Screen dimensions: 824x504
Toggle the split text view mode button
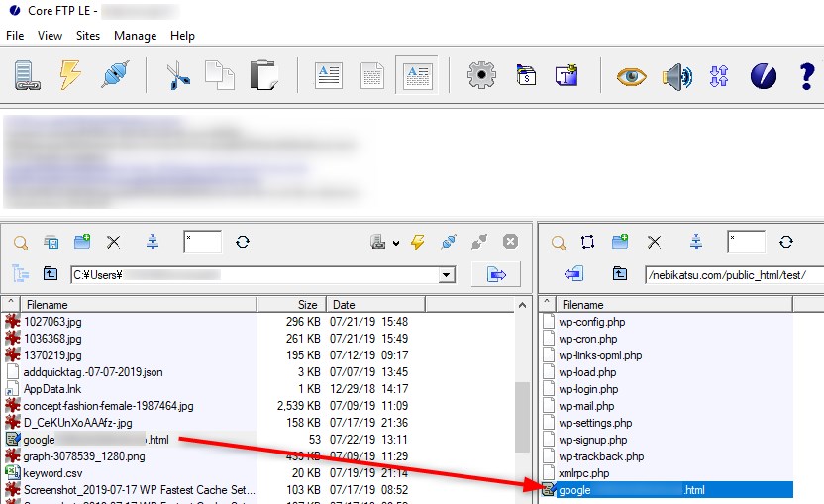point(417,75)
